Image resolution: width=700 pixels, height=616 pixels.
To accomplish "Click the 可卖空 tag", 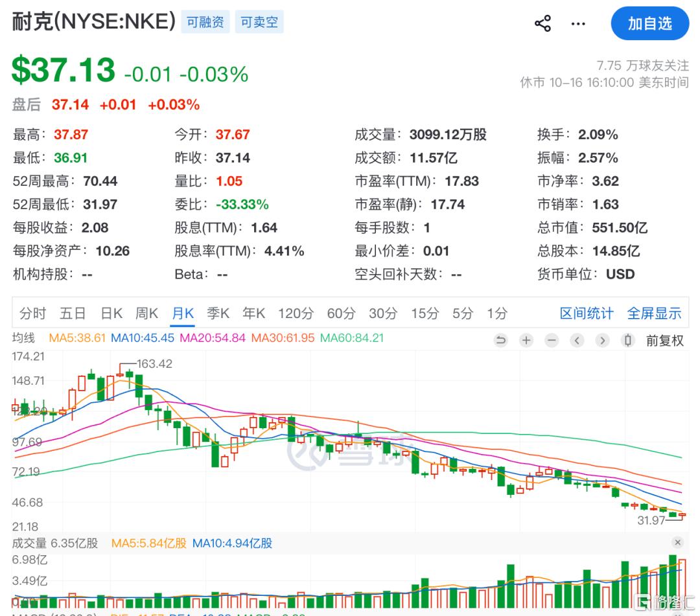I will click(x=259, y=22).
